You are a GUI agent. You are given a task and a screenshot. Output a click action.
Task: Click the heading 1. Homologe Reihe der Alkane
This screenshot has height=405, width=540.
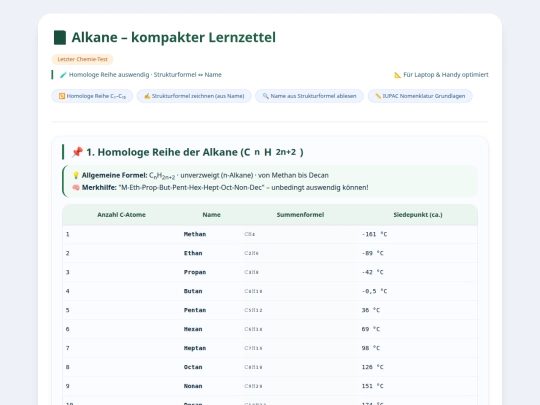[195, 152]
